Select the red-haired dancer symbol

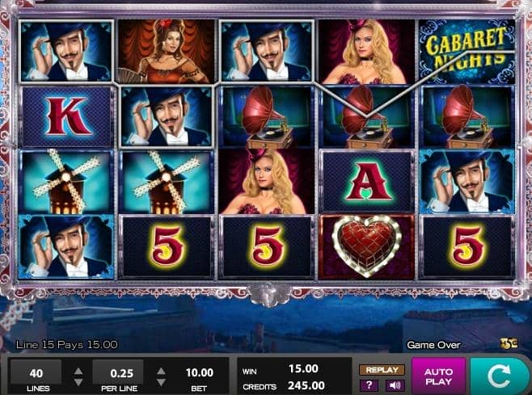[167, 51]
